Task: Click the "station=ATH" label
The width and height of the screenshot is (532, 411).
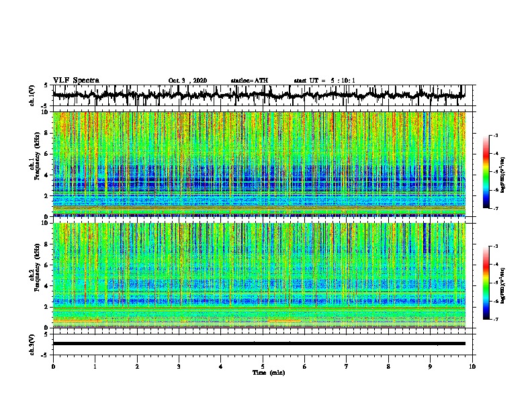Action: click(249, 81)
